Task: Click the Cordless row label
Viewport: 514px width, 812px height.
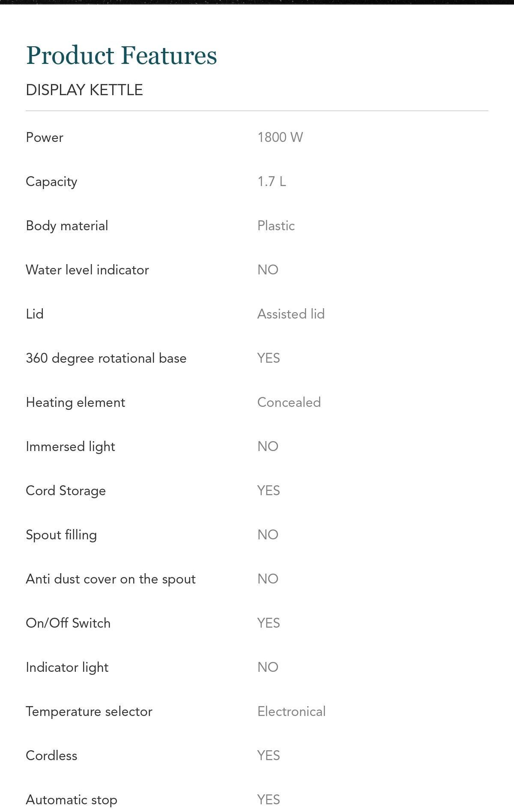Action: coord(52,755)
